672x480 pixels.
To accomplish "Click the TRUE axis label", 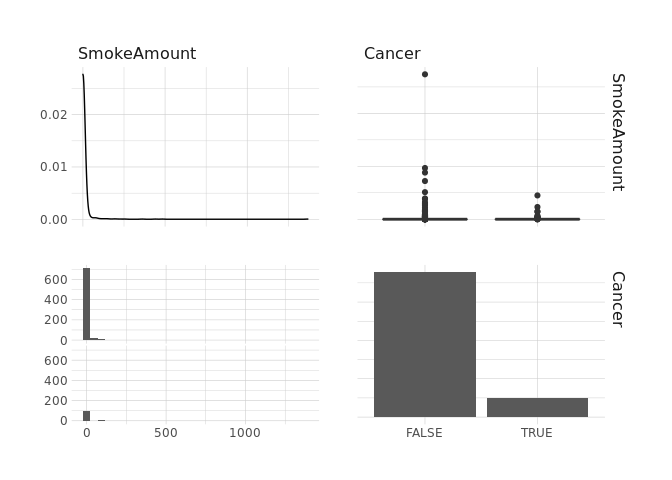I will (537, 433).
